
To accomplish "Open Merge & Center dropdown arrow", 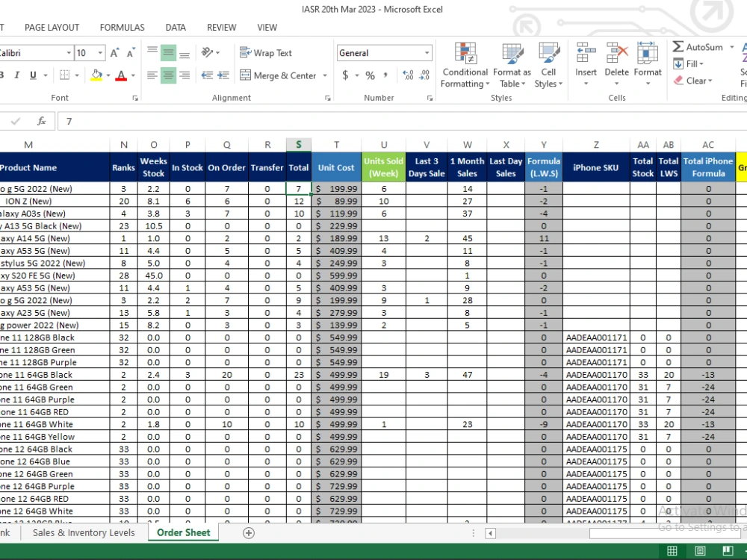I will [x=325, y=75].
